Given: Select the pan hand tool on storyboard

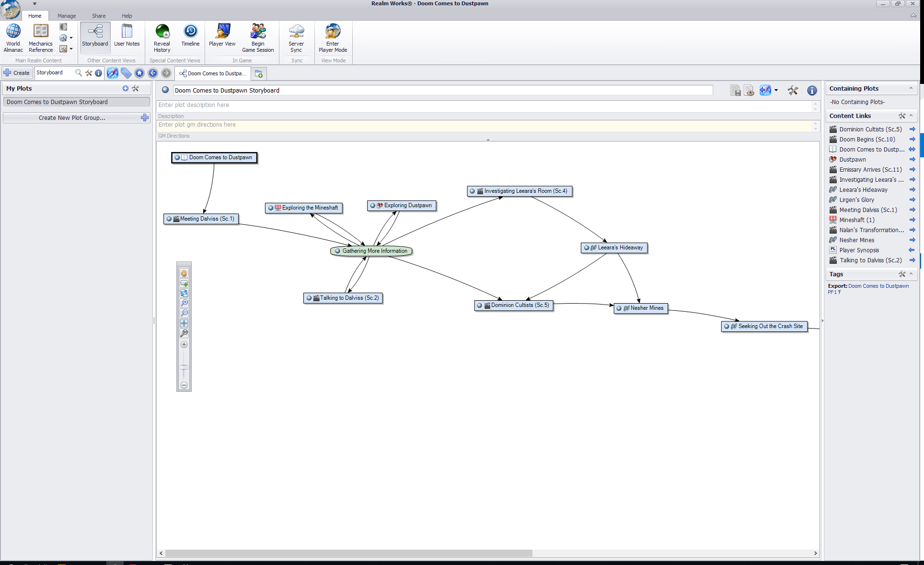Looking at the screenshot, I should 184,273.
